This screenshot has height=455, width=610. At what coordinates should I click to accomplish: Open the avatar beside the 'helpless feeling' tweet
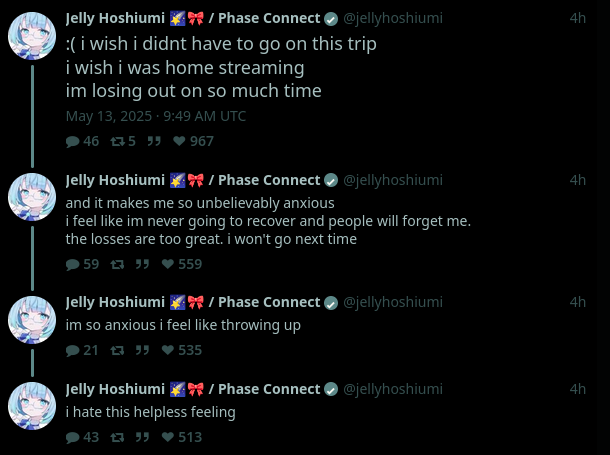coord(32,407)
